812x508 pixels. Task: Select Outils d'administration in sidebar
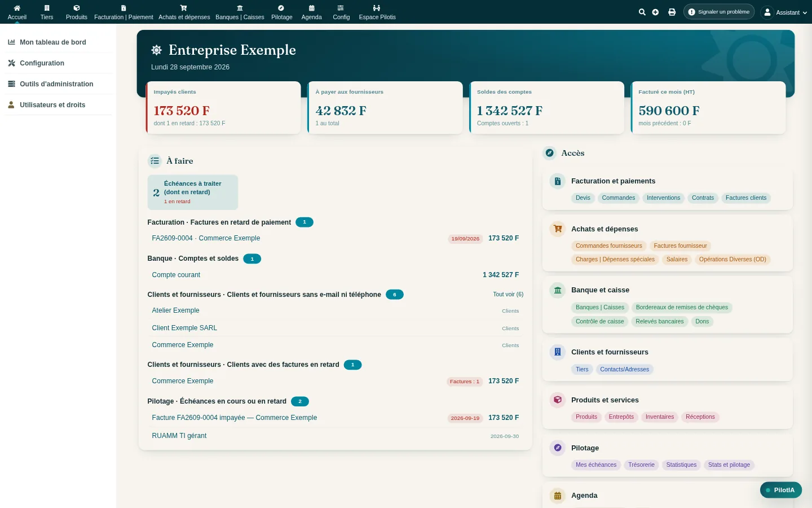tap(56, 84)
